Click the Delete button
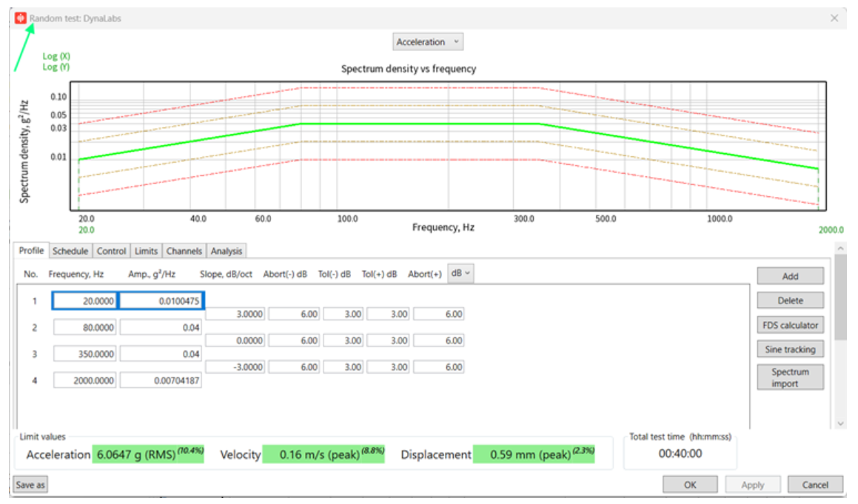858x504 pixels. 790,300
